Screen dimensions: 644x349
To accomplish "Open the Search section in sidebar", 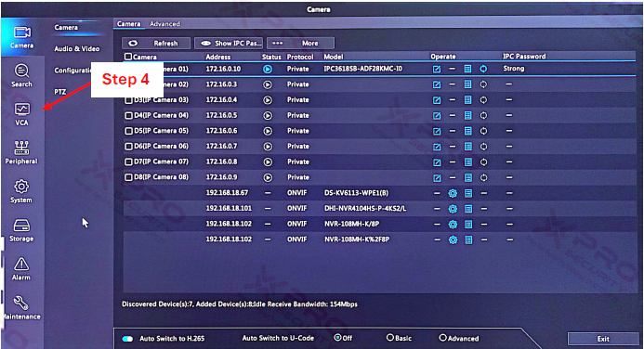I will click(x=21, y=75).
